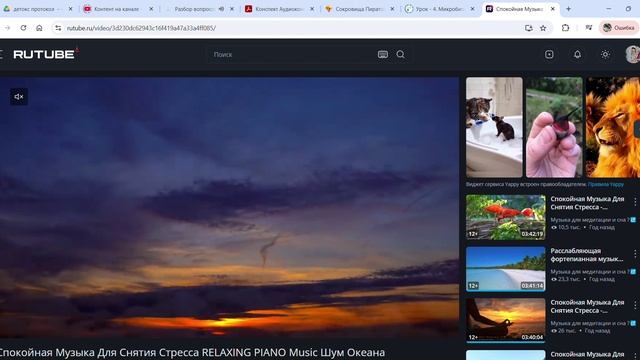Image resolution: width=640 pixels, height=360 pixels.
Task: Close the Контент на канале tab
Action: 151,9
